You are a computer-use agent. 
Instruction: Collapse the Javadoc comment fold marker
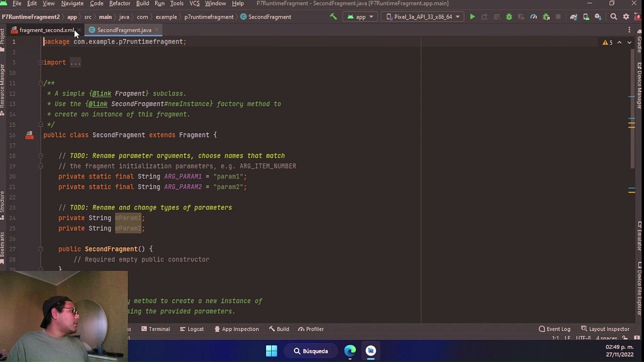pos(40,83)
